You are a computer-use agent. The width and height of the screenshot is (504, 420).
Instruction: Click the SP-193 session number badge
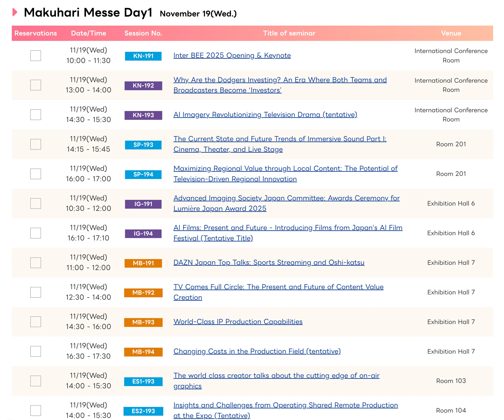[143, 145]
